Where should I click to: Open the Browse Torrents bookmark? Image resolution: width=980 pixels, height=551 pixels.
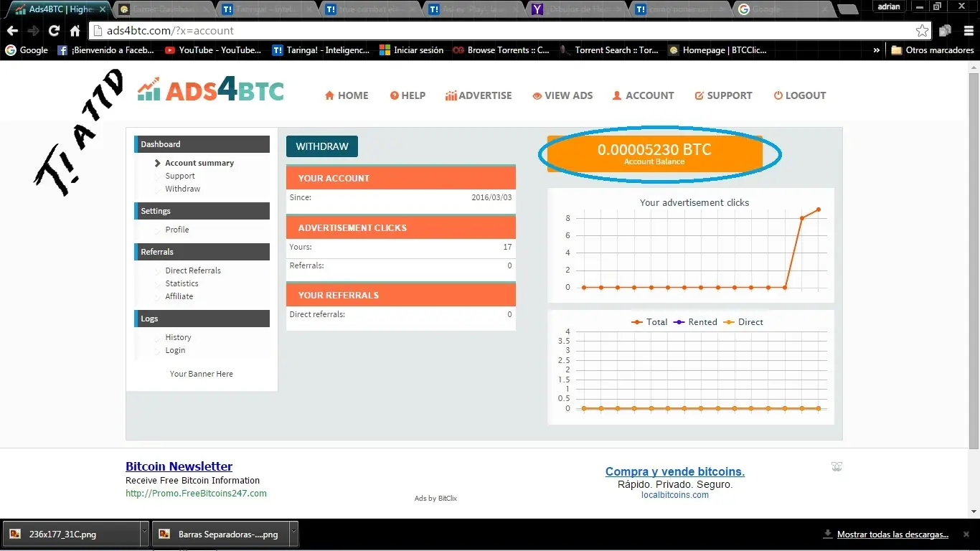pyautogui.click(x=501, y=50)
